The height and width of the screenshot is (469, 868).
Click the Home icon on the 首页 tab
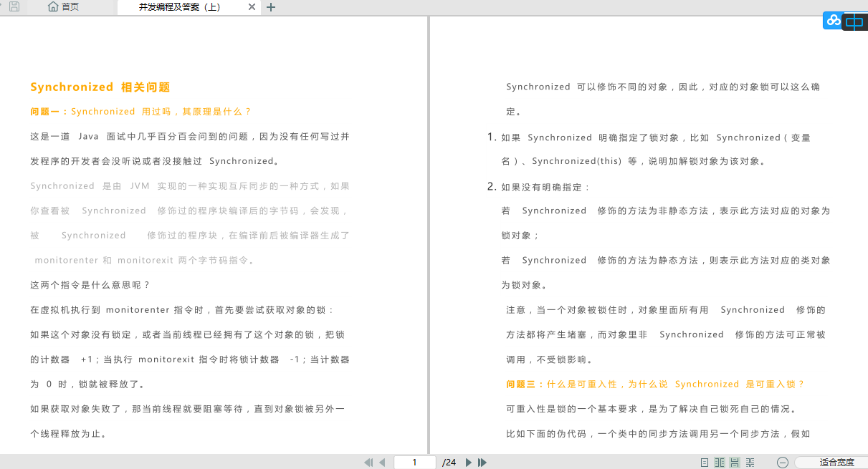click(x=53, y=6)
